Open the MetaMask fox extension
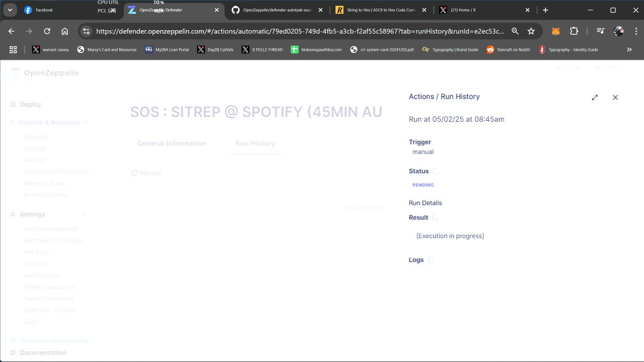Screen dimensions: 644x362 tap(556, 31)
